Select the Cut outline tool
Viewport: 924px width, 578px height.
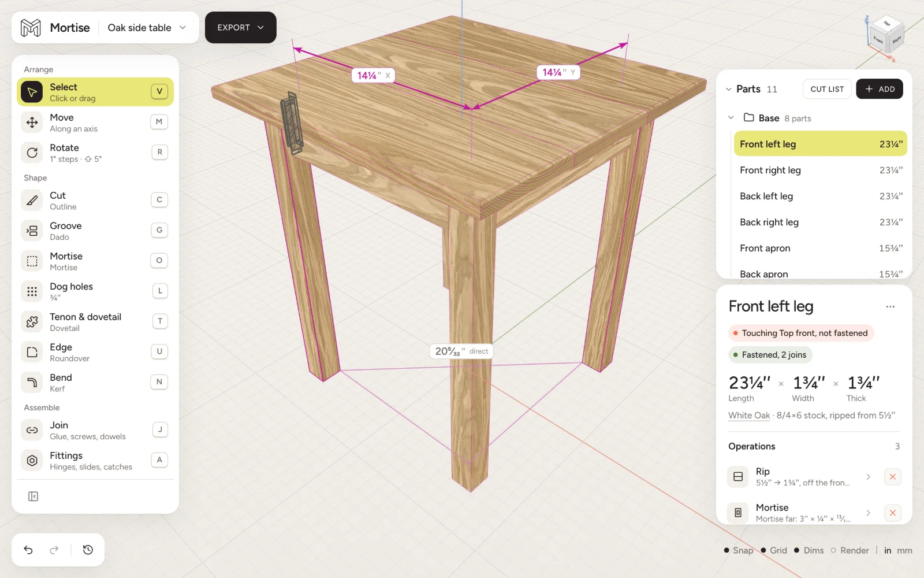95,201
